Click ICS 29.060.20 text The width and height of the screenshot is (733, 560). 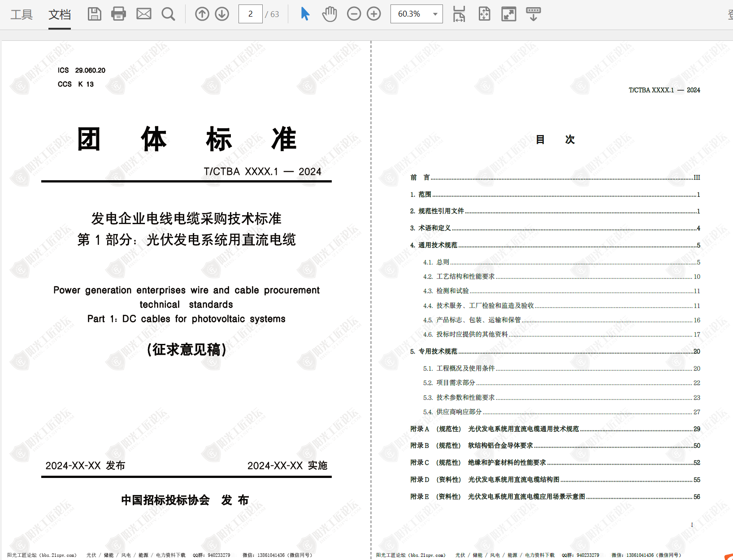(82, 70)
